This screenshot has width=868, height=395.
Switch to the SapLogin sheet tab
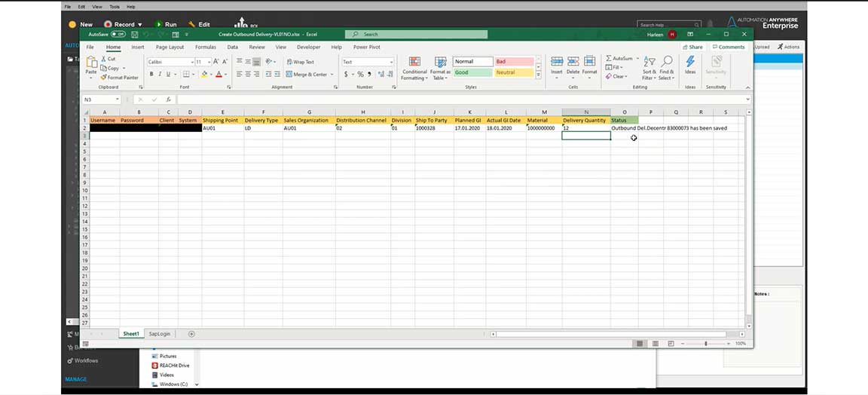tap(160, 334)
